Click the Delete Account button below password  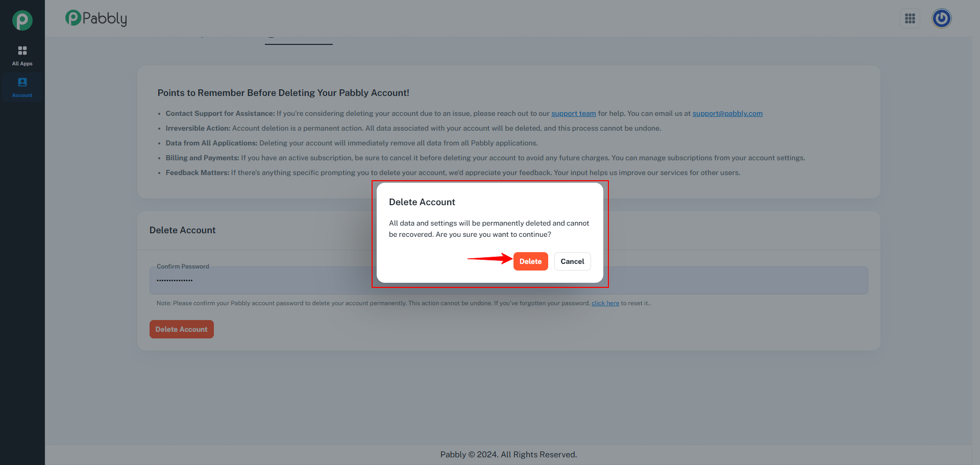tap(181, 329)
